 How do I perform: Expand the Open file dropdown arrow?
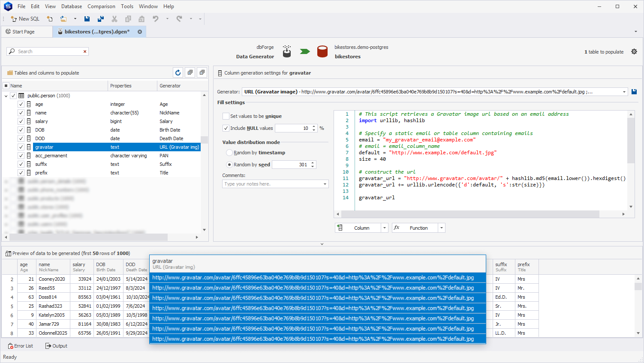coord(75,19)
